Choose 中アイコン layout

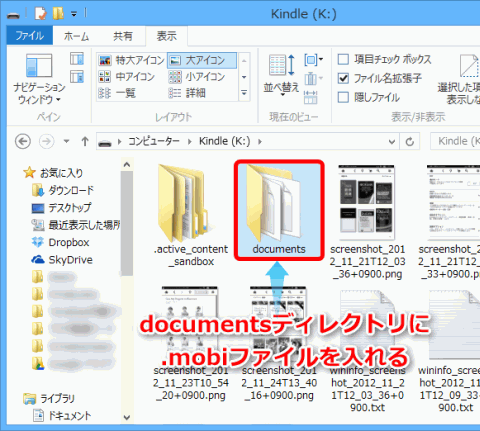126,77
